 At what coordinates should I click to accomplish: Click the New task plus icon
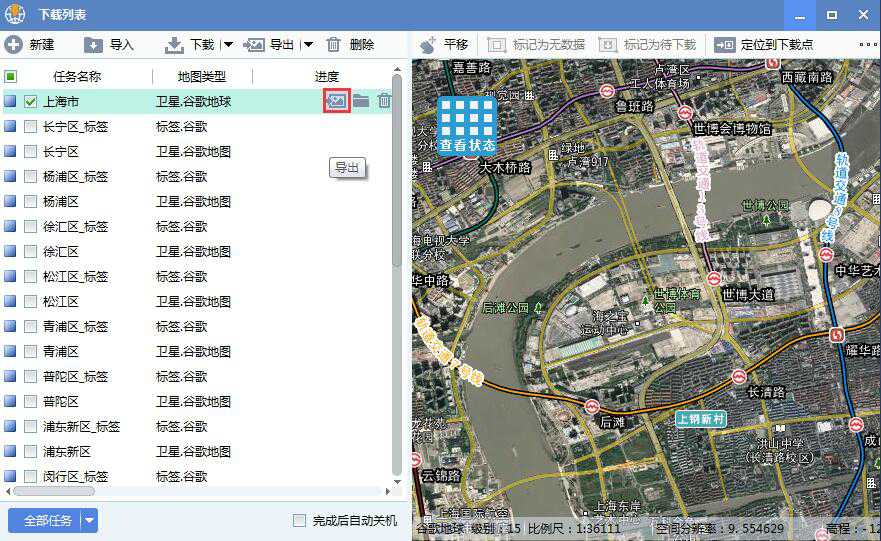point(13,44)
